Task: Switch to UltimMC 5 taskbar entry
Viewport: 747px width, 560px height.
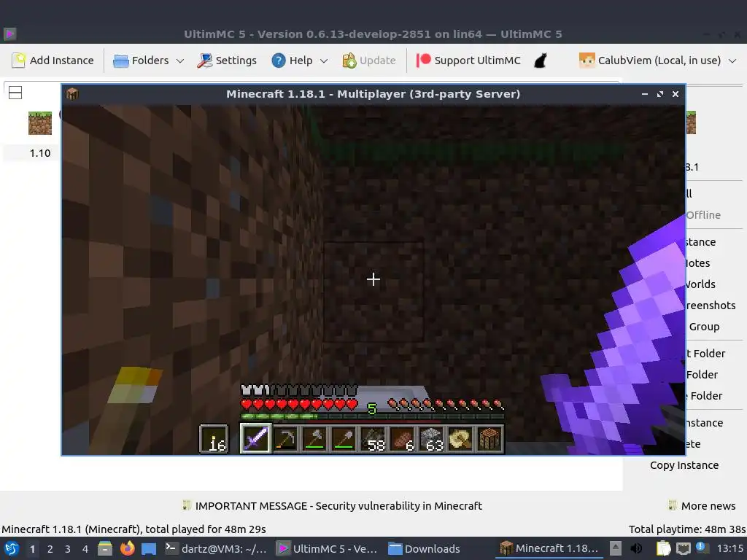Action: click(328, 548)
